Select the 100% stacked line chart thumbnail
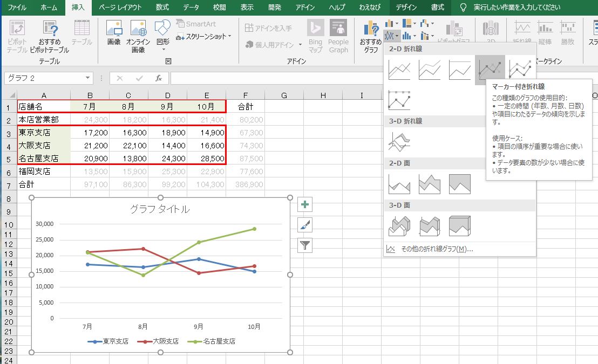This screenshot has height=364, width=598. point(459,70)
